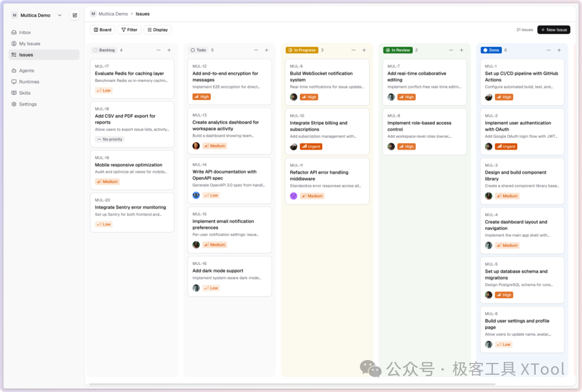
Task: Click the Multica Demo breadcrumb link
Action: 113,13
